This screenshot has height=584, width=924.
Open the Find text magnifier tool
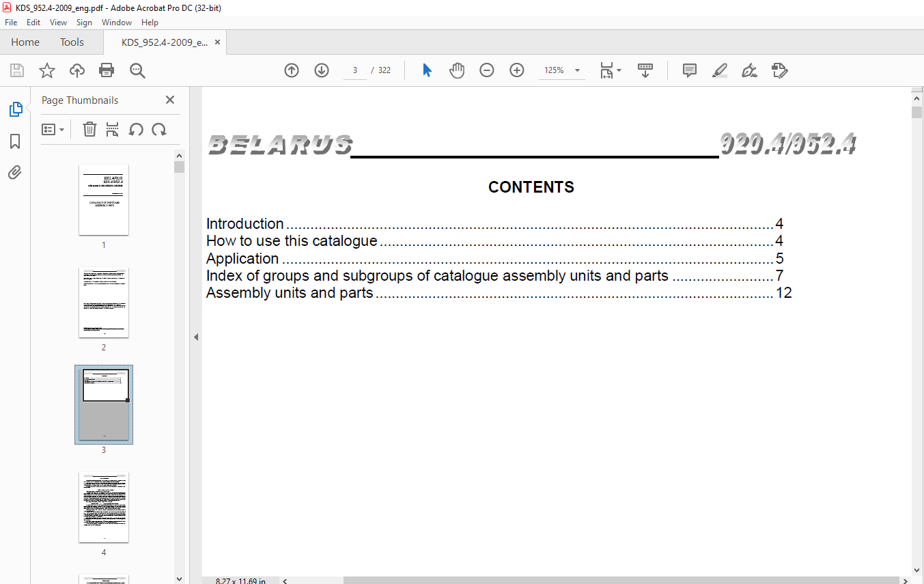[137, 70]
